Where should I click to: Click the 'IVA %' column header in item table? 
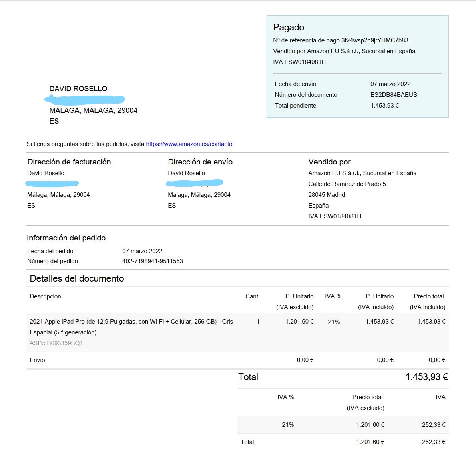[333, 296]
